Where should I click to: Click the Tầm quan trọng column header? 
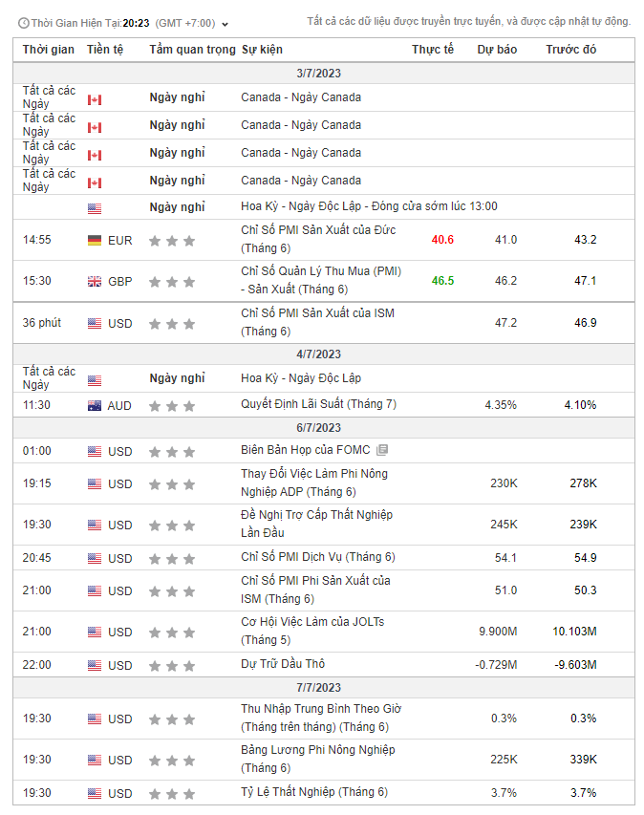click(192, 50)
